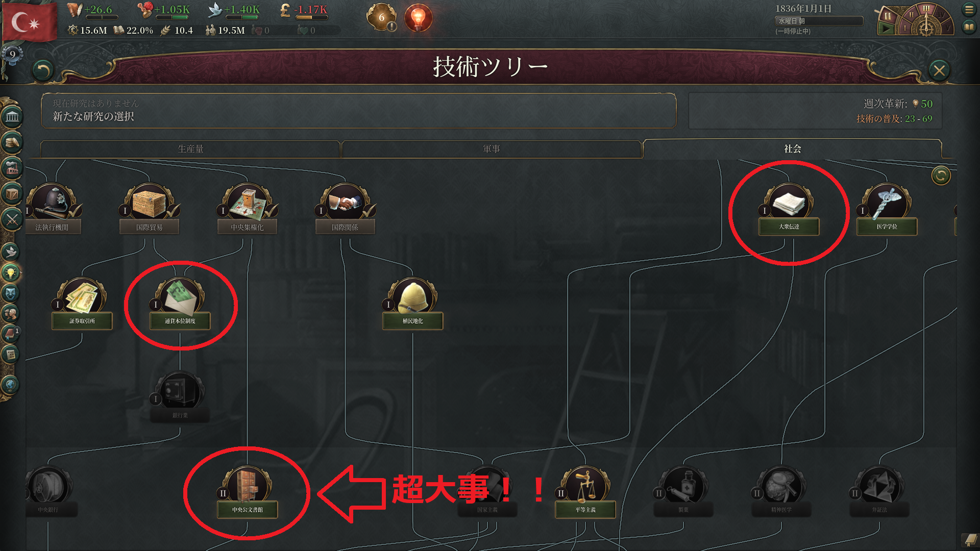Select the 医学学位 technology node
Screen dimensions: 980x551
pos(887,209)
